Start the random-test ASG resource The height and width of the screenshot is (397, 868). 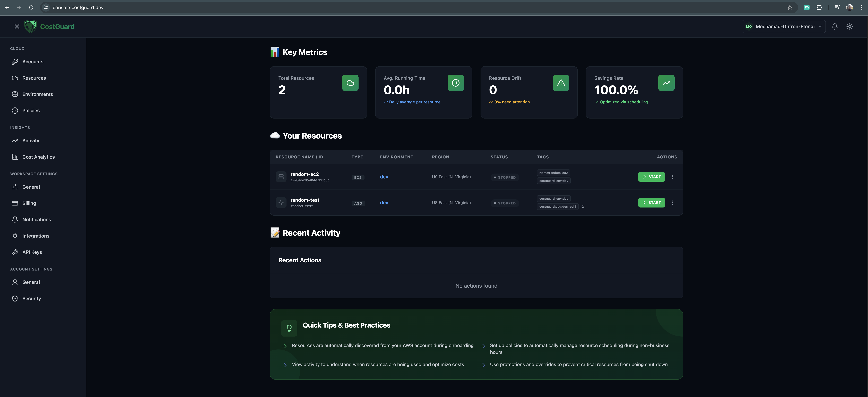click(651, 203)
